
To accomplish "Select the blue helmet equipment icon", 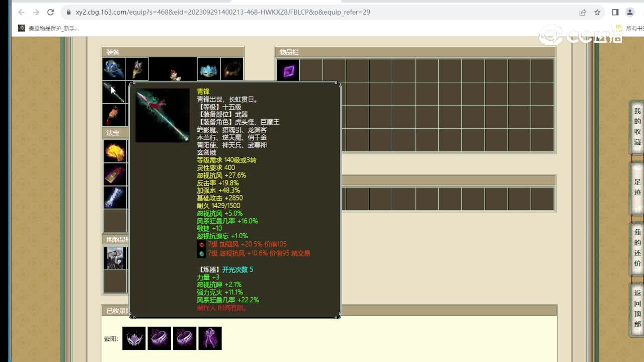I will (x=114, y=69).
